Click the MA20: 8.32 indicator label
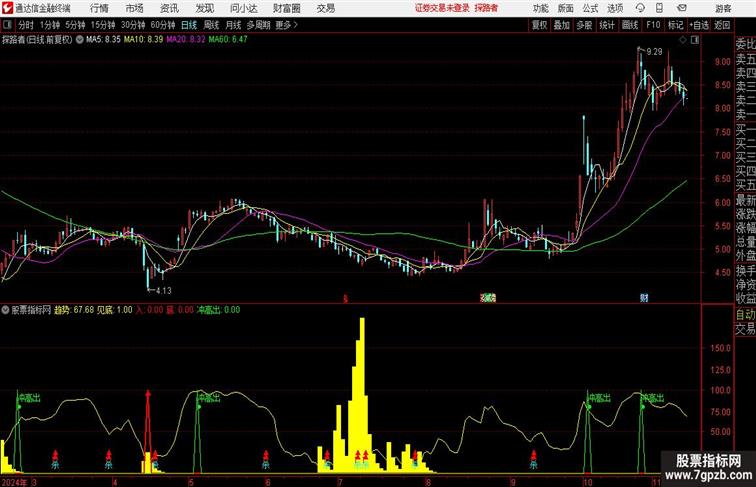The width and height of the screenshot is (756, 487). (186, 40)
